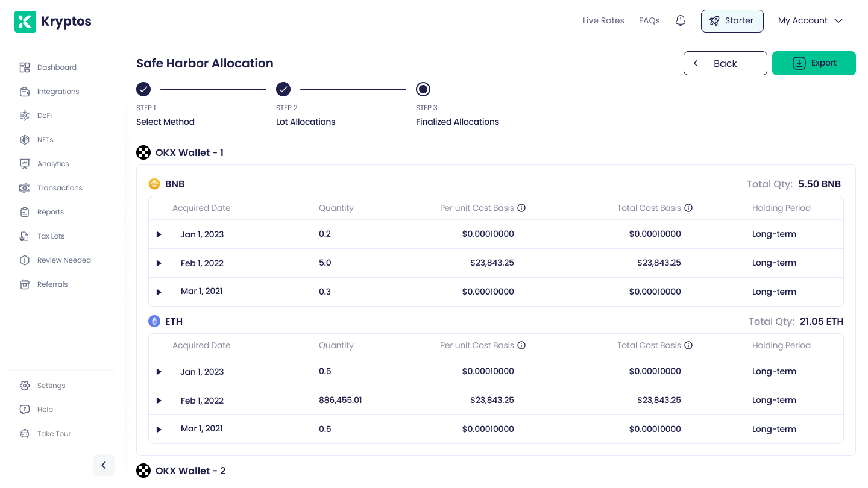Open the DeFi section icon
Screen dimensions: 868x488
(25, 116)
